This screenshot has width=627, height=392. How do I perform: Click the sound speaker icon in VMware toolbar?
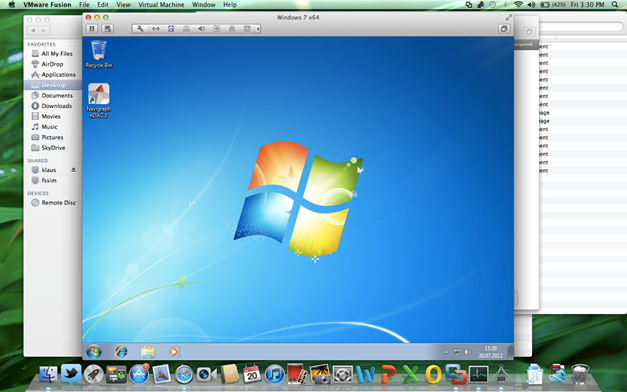[x=202, y=29]
